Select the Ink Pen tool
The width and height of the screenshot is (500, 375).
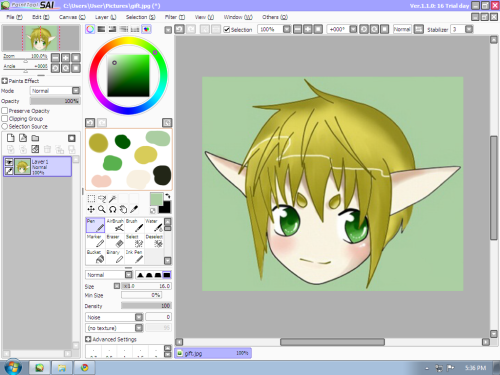point(134,257)
